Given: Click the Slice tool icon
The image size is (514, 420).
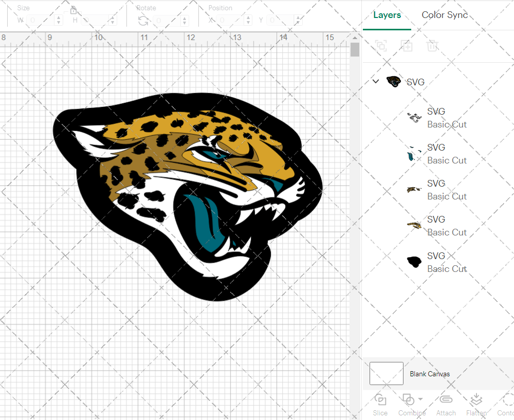Looking at the screenshot, I should tap(380, 399).
